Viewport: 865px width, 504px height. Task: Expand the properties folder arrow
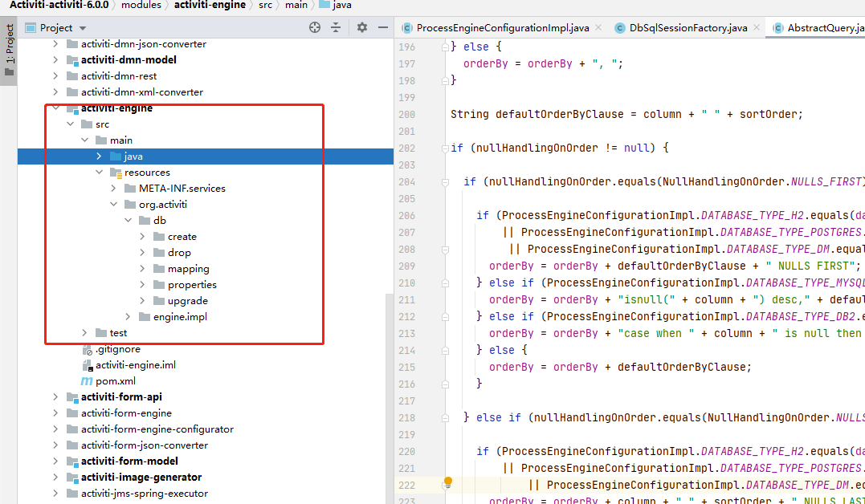(142, 285)
